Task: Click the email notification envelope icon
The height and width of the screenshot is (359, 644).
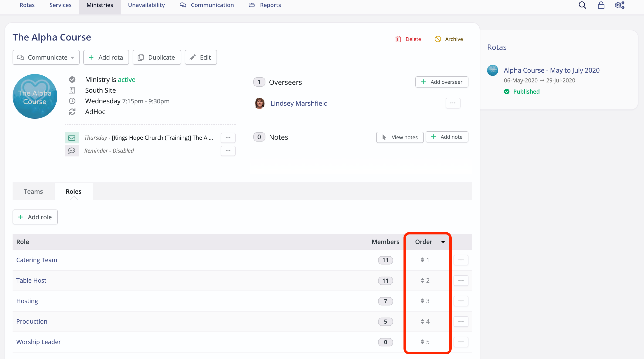Action: [x=72, y=138]
